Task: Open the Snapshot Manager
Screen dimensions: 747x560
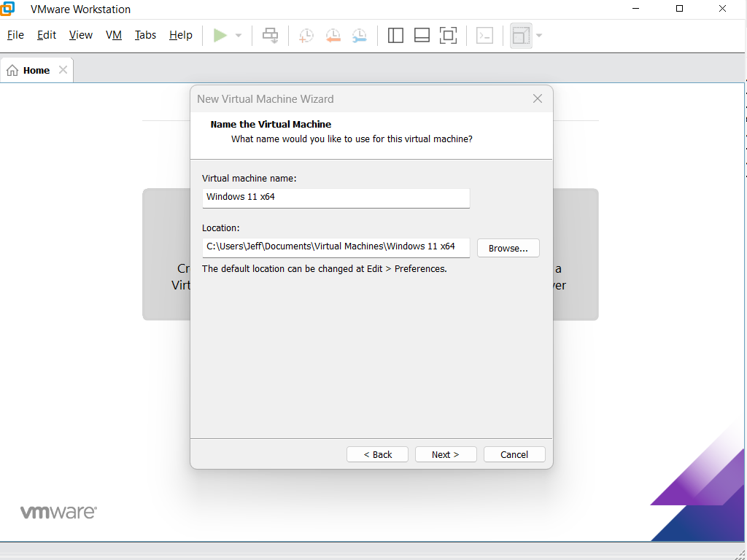Action: point(359,35)
